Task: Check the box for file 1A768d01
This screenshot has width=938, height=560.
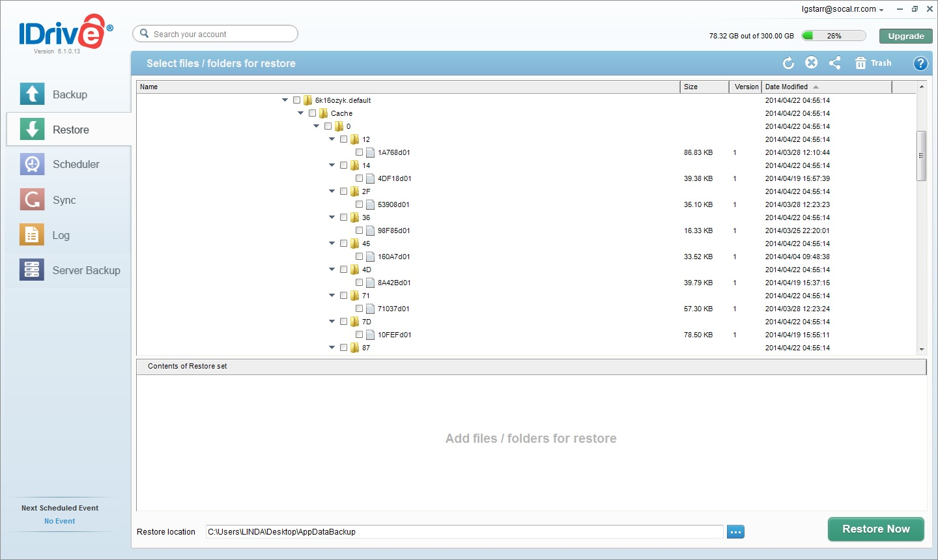Action: 359,152
